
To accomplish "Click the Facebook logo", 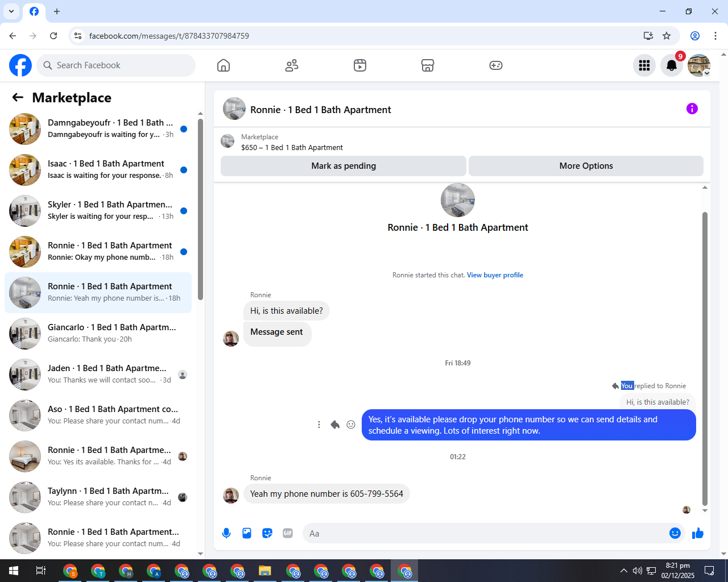I will point(20,65).
